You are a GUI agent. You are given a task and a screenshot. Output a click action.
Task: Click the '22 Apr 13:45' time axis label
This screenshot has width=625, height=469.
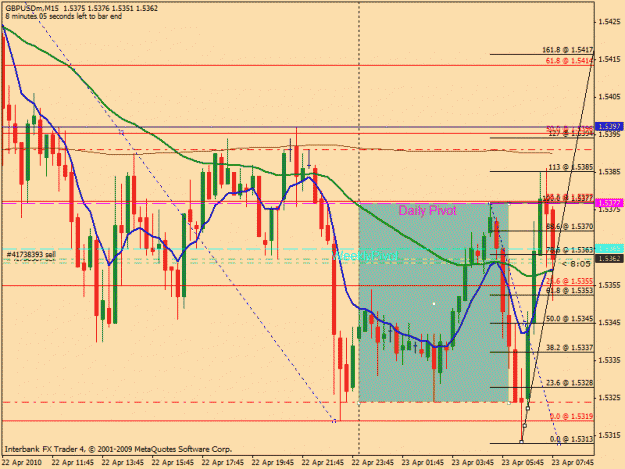[122, 463]
